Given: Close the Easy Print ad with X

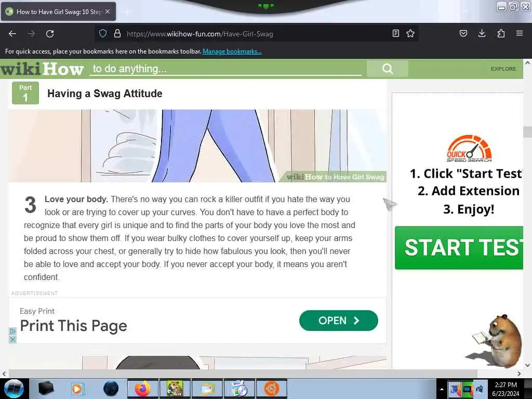Looking at the screenshot, I should click(x=12, y=339).
